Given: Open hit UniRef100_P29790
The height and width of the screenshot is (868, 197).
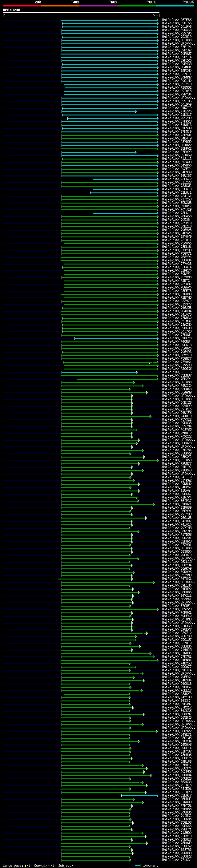Looking at the screenshot, I should tap(177, 33).
